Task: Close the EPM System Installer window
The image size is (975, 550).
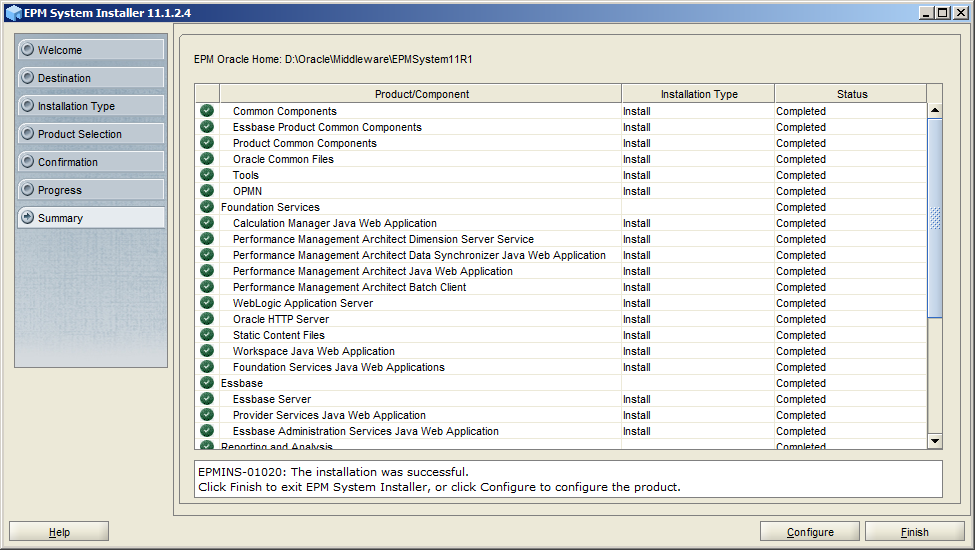Action: pyautogui.click(x=959, y=12)
